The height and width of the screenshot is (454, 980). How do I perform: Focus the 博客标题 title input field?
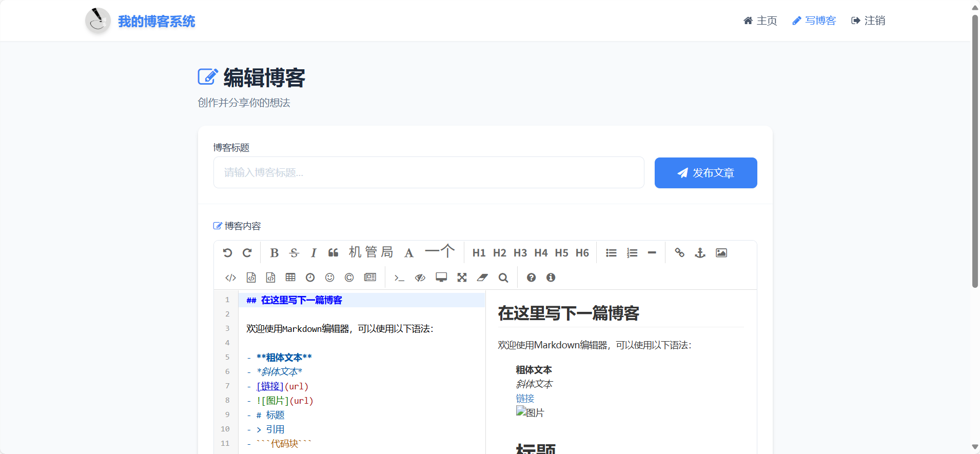[428, 172]
